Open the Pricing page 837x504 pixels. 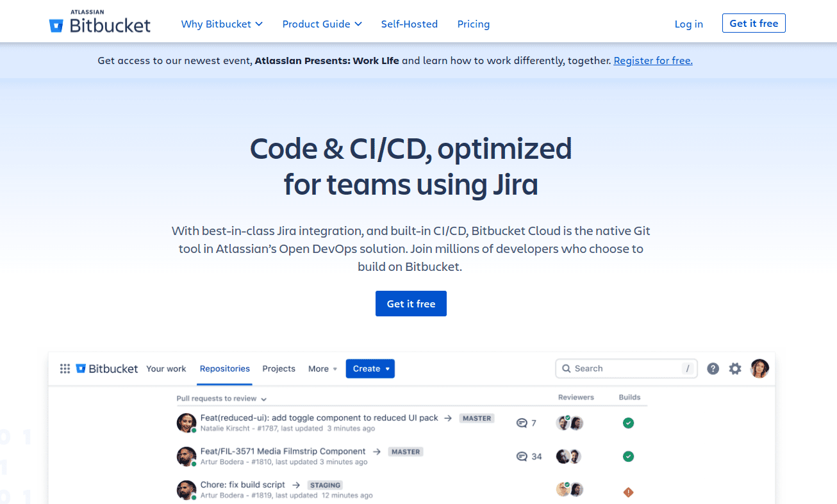(474, 24)
